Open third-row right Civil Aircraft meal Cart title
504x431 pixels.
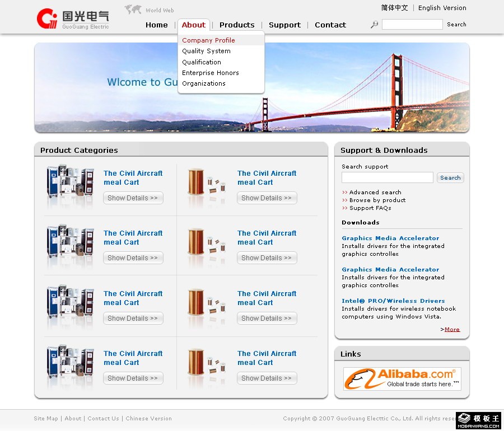pos(267,298)
